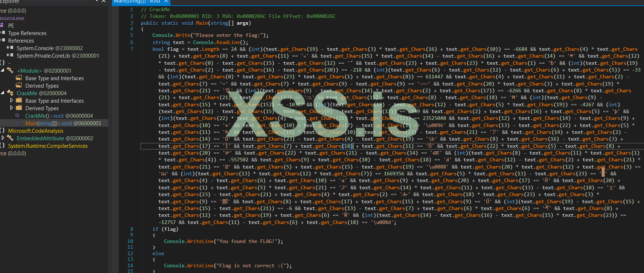This screenshot has width=644, height=273.
Task: Click folder icon of Base Type and Interfaces under <Module>
Action: point(19,78)
